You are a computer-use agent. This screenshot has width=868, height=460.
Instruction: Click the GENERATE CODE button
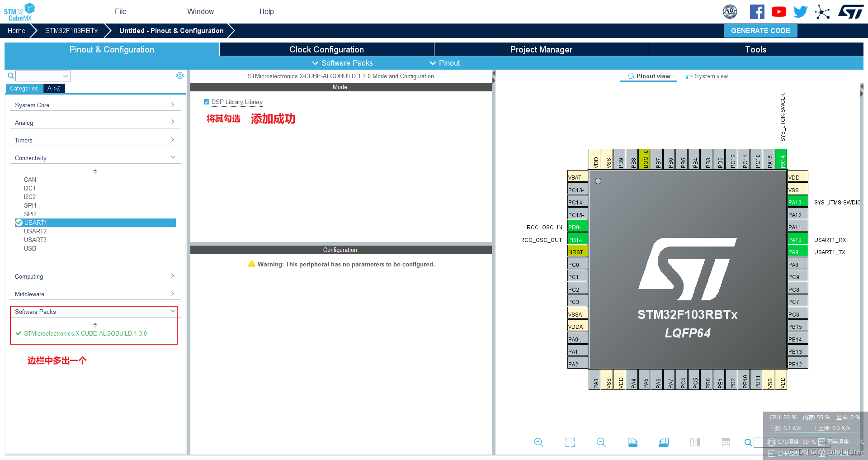760,31
